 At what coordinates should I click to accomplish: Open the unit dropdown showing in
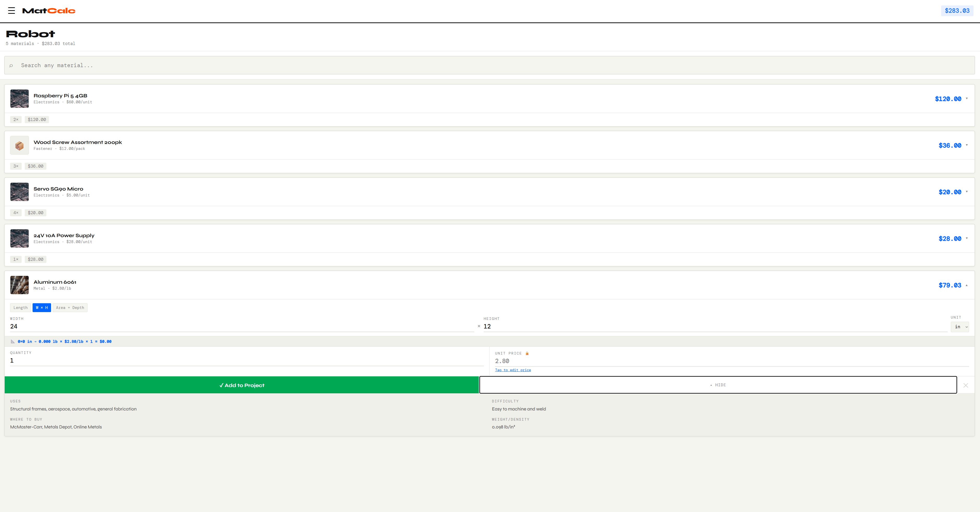coord(959,327)
